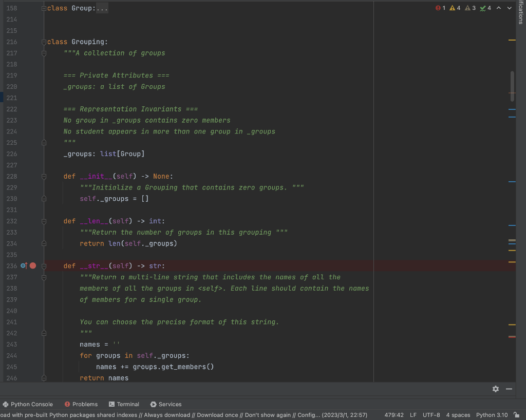This screenshot has width=526, height=420.
Task: Click the error count icon in inspections widget
Action: [438, 8]
